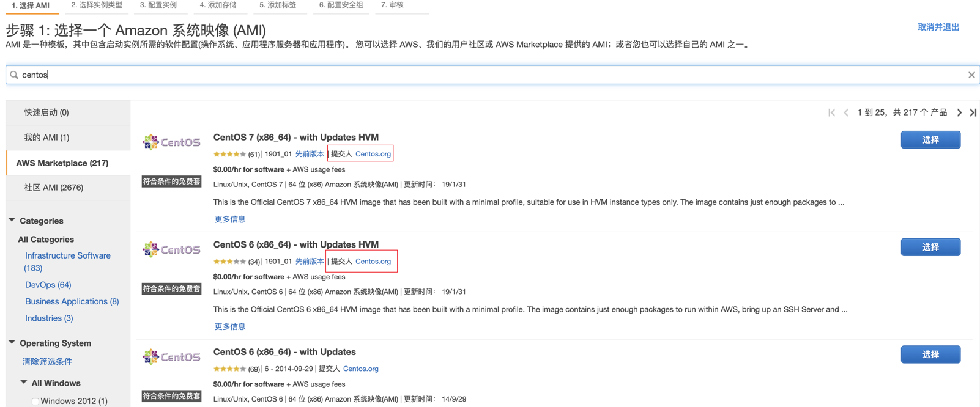Screen dimensions: 980x407
Task: Collapse the Operating System section
Action: [12, 342]
